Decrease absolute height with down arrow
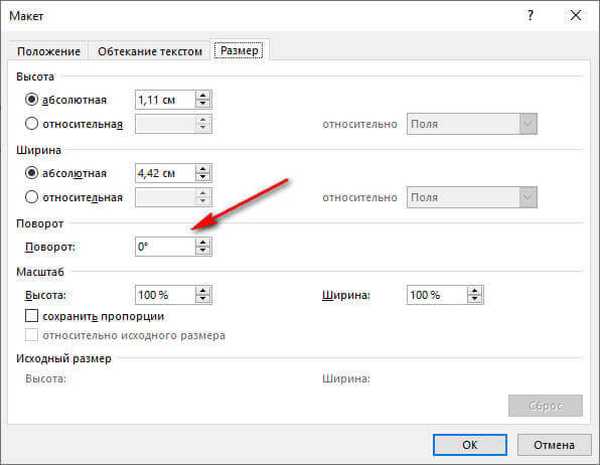 click(203, 104)
